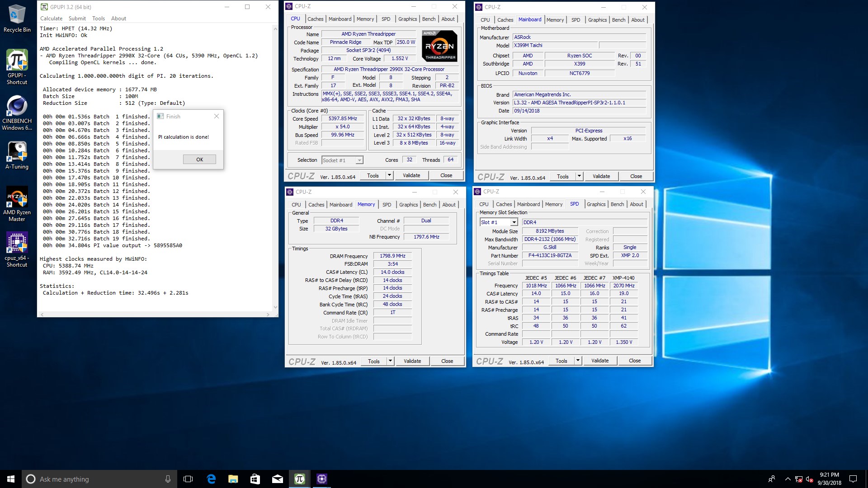Switch to GPUPI in the taskbar

(299, 479)
